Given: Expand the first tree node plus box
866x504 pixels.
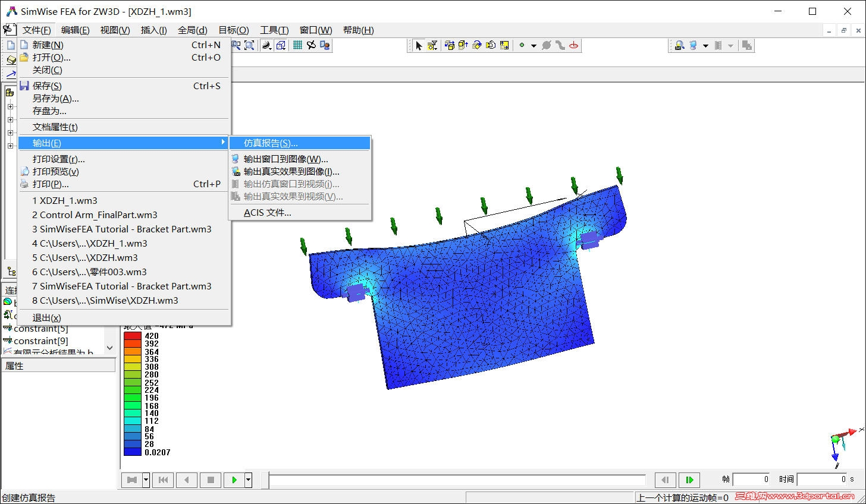Looking at the screenshot, I should (10, 107).
